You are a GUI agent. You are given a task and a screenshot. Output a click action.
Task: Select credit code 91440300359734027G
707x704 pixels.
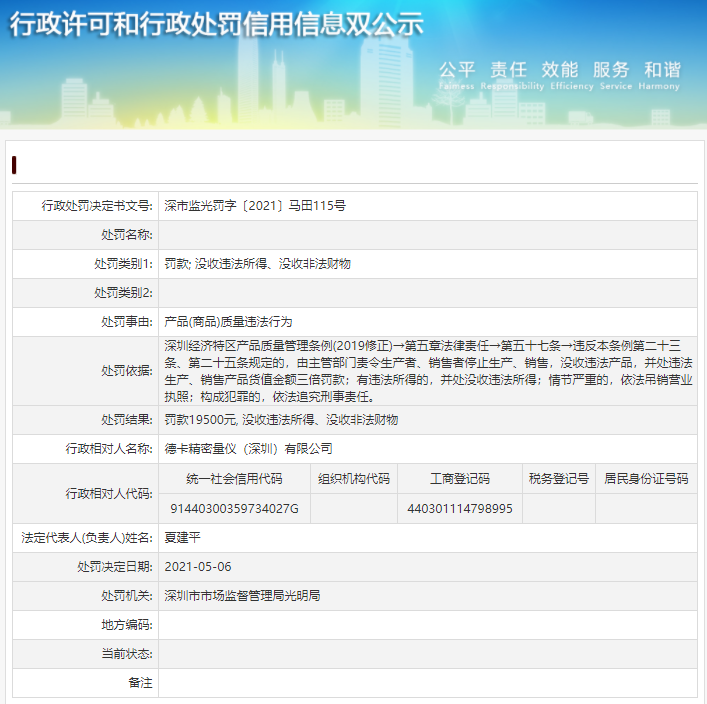pos(235,508)
